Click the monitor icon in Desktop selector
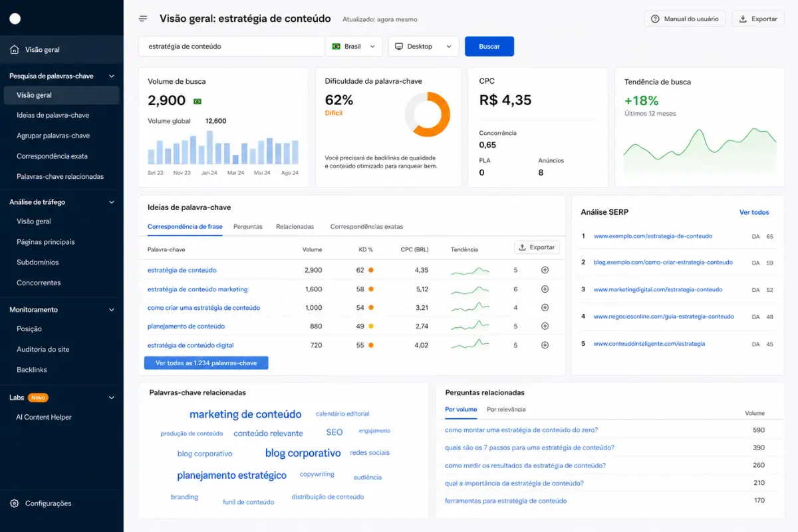 click(399, 47)
